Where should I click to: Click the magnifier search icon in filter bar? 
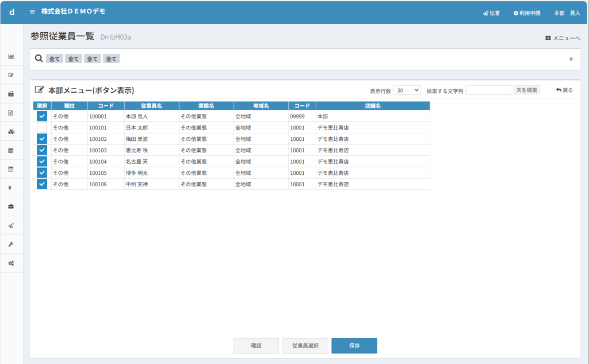tap(39, 59)
